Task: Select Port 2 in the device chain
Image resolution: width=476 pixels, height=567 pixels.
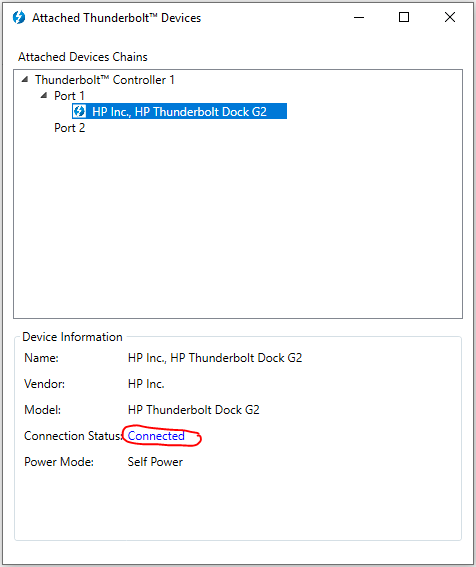Action: tap(69, 128)
